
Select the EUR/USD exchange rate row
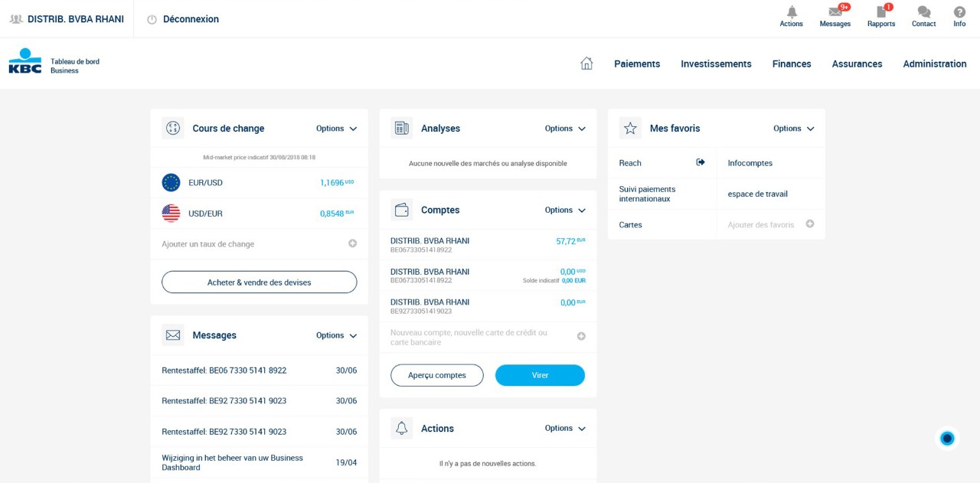point(259,183)
